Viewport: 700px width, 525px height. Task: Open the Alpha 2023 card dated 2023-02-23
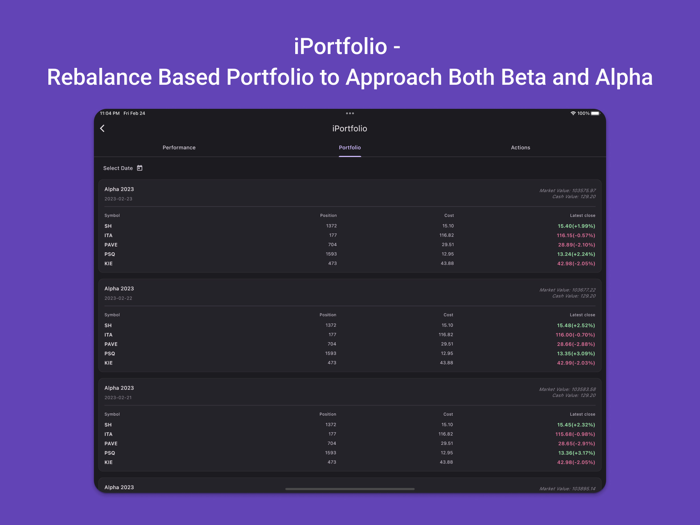point(350,226)
